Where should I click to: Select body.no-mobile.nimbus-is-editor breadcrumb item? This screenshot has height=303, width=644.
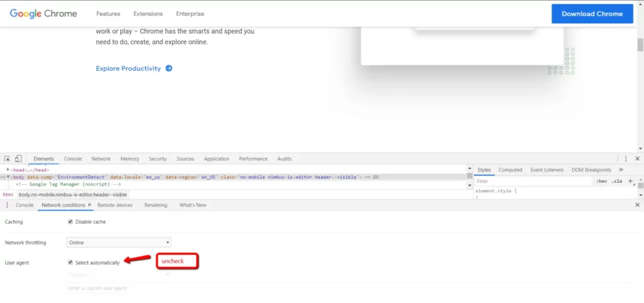pos(73,195)
